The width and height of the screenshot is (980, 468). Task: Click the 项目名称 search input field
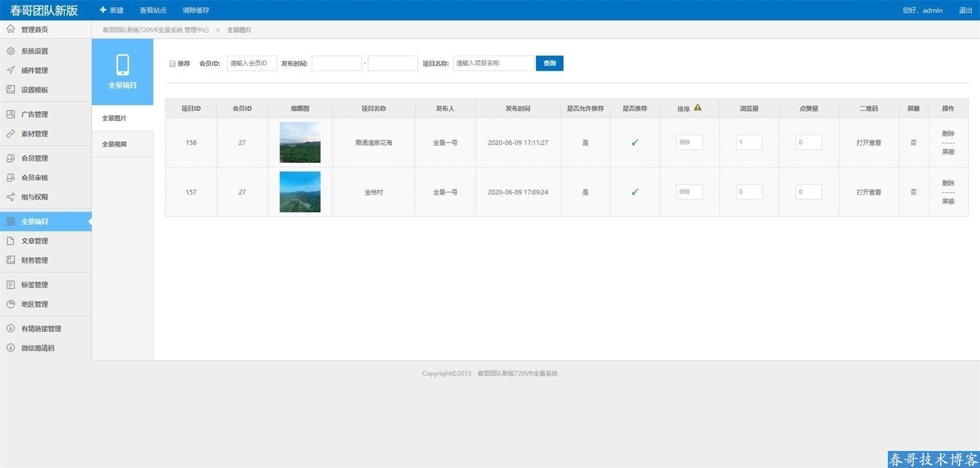click(x=493, y=63)
